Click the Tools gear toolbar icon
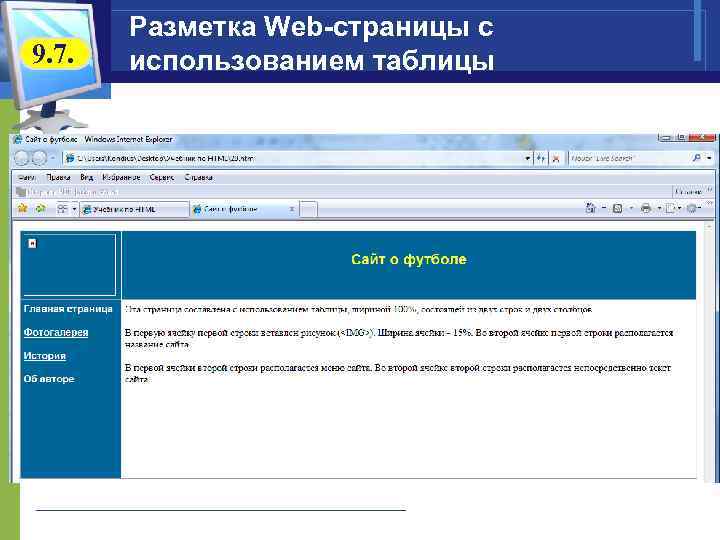The image size is (720, 540). [x=691, y=209]
